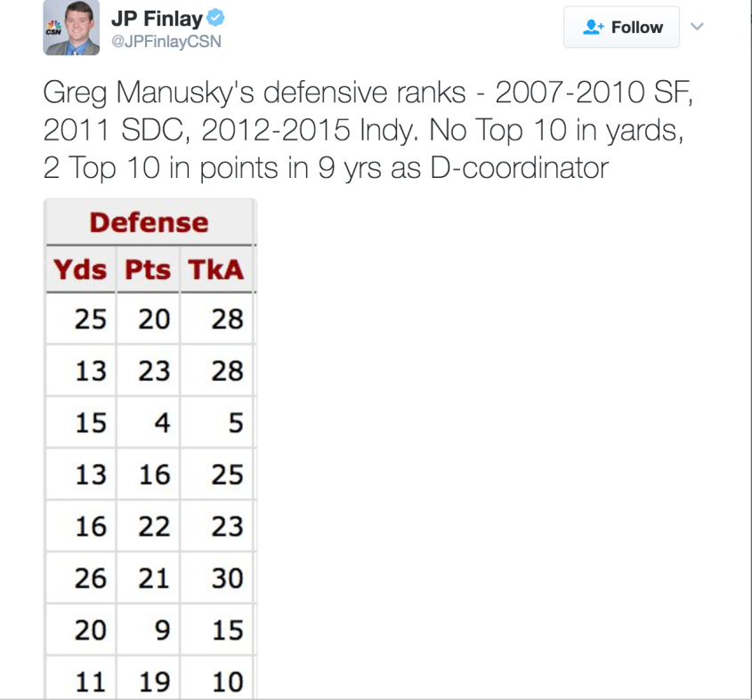
Task: Visit the @JPFinlayCSN handle link
Action: 166,41
